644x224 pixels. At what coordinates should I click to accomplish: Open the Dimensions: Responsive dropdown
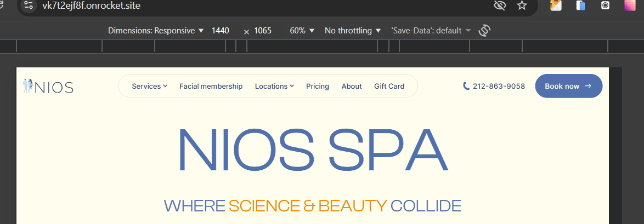(x=156, y=30)
